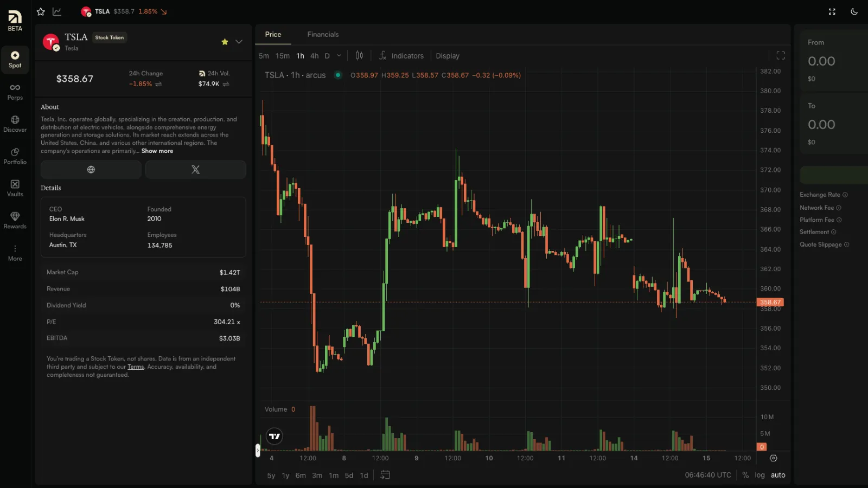Open the line chart icon in top bar
Image resolution: width=868 pixels, height=488 pixels.
coord(57,11)
